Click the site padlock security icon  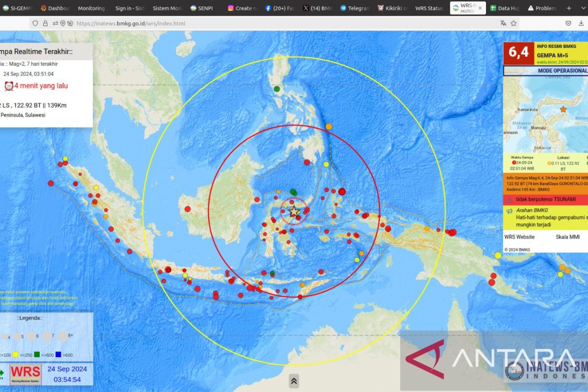click(45, 23)
